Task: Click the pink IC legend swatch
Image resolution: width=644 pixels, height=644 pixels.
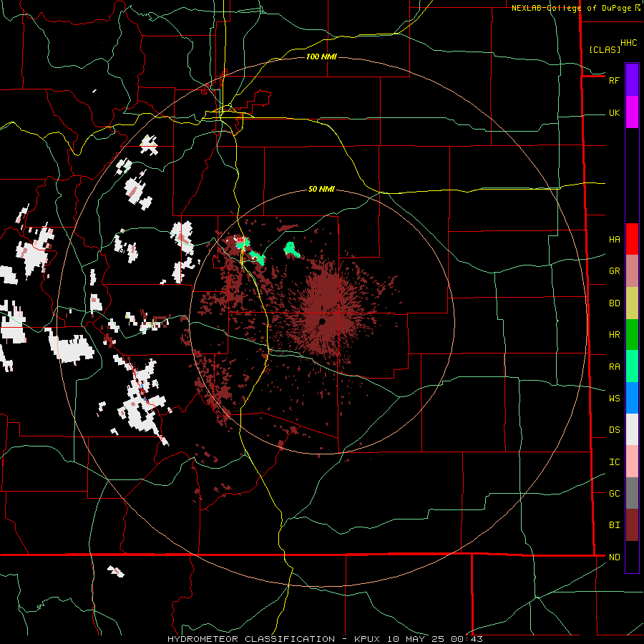Action: pos(632,462)
